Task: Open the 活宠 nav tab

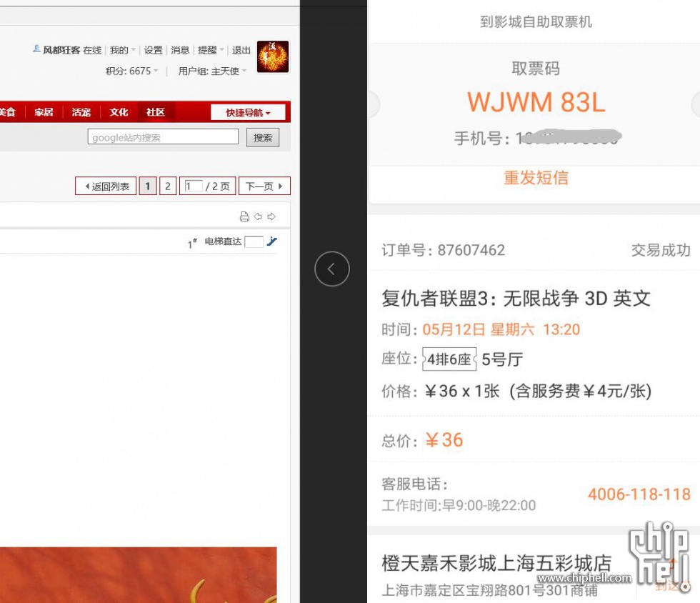Action: pyautogui.click(x=81, y=112)
